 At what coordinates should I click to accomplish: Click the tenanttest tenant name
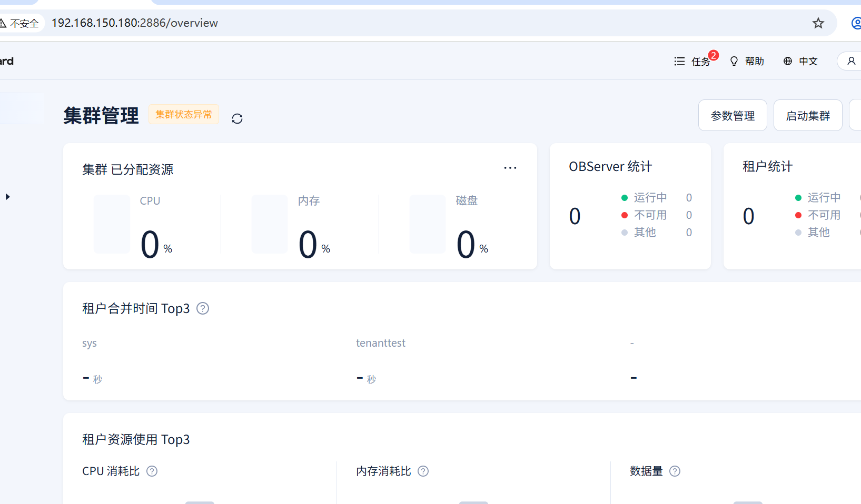click(x=381, y=343)
